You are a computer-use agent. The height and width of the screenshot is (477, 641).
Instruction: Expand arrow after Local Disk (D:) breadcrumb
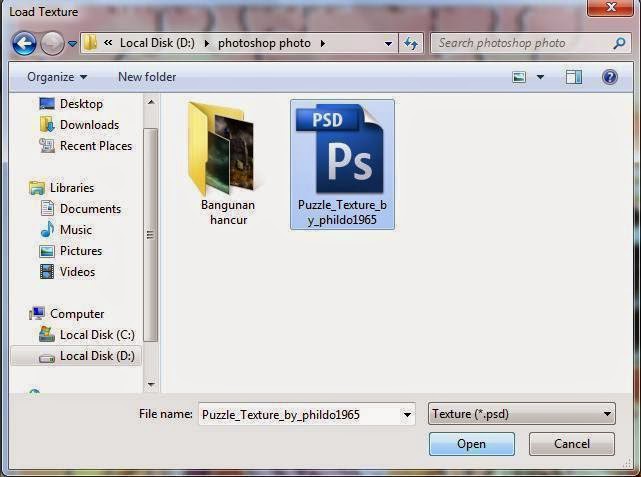(x=207, y=43)
